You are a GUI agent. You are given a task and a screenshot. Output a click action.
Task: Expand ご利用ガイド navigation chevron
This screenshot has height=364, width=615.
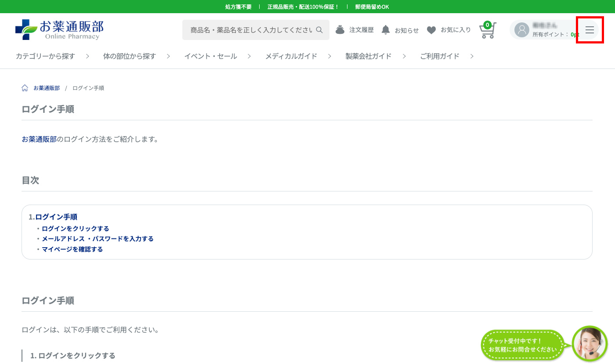pyautogui.click(x=472, y=56)
